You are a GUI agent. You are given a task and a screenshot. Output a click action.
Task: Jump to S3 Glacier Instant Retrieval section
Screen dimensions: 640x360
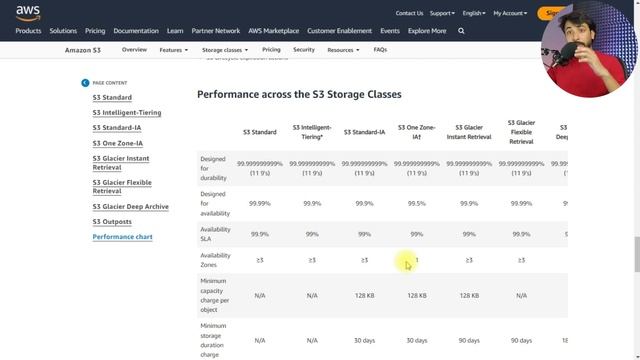tap(121, 163)
